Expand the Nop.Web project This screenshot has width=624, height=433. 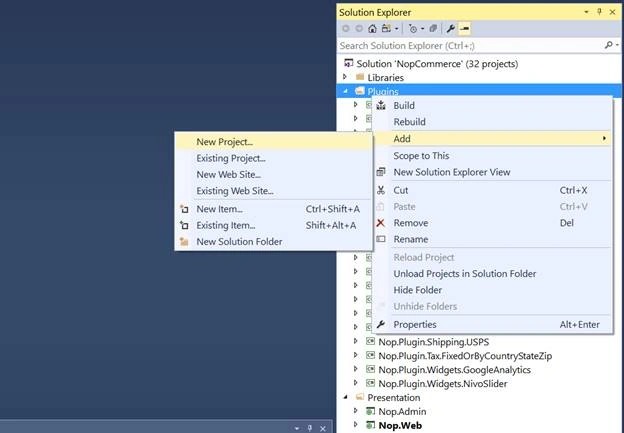(356, 425)
